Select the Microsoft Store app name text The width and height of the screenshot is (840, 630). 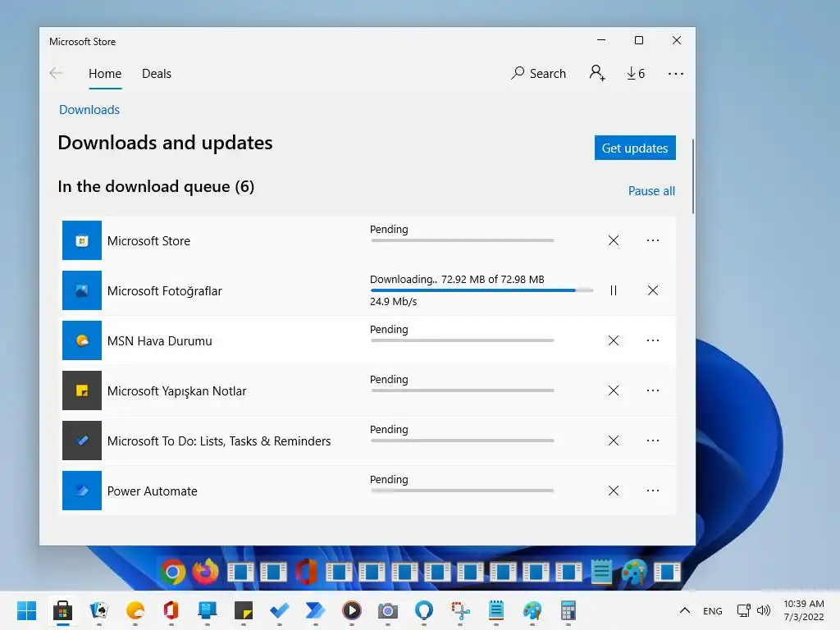coord(148,241)
